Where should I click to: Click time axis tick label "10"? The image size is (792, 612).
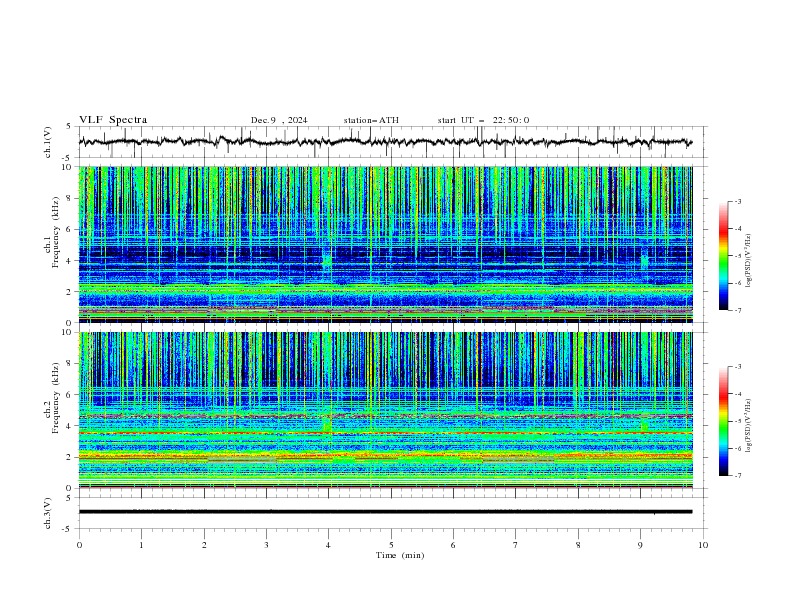703,545
